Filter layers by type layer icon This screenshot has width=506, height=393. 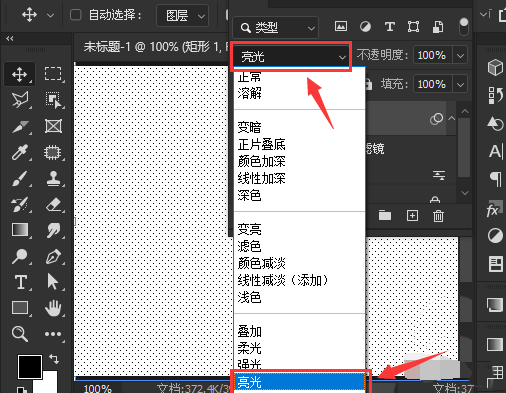[x=390, y=26]
